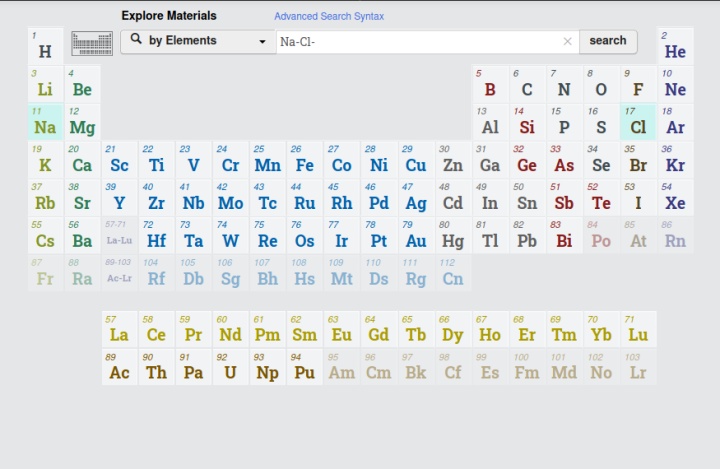Pick Molybdenum (Mo) element
The height and width of the screenshot is (469, 720).
click(x=231, y=198)
